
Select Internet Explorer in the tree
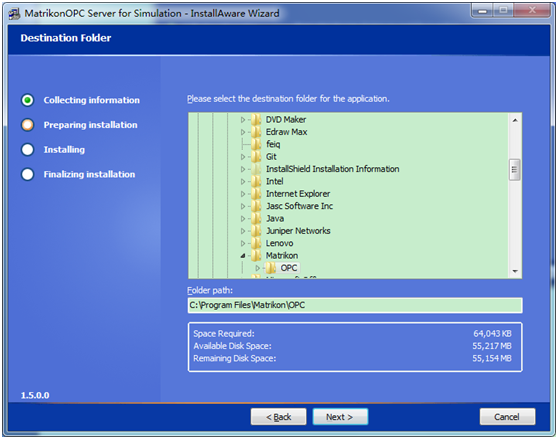tap(298, 194)
